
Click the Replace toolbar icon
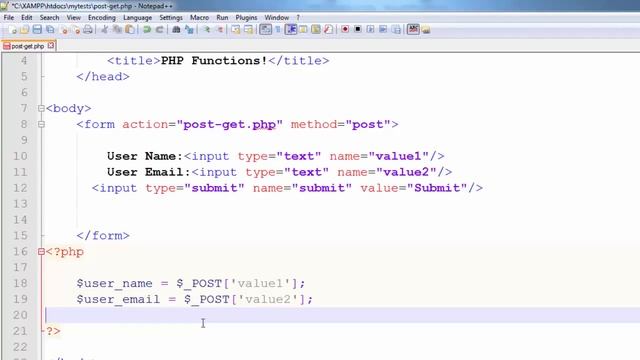pos(189,29)
